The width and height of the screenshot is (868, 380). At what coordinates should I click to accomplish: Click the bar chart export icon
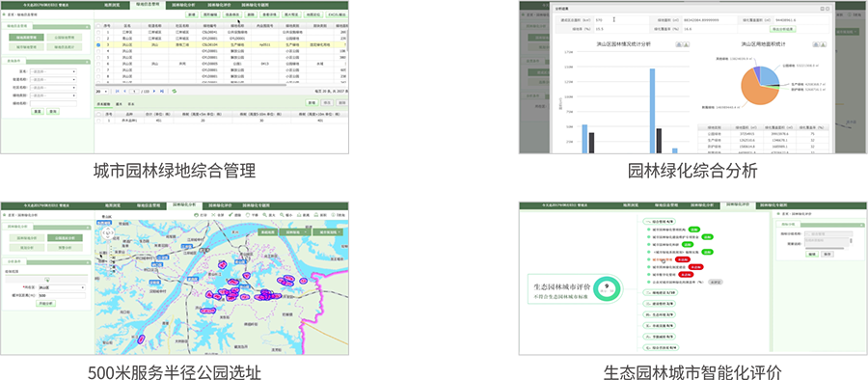(x=686, y=44)
